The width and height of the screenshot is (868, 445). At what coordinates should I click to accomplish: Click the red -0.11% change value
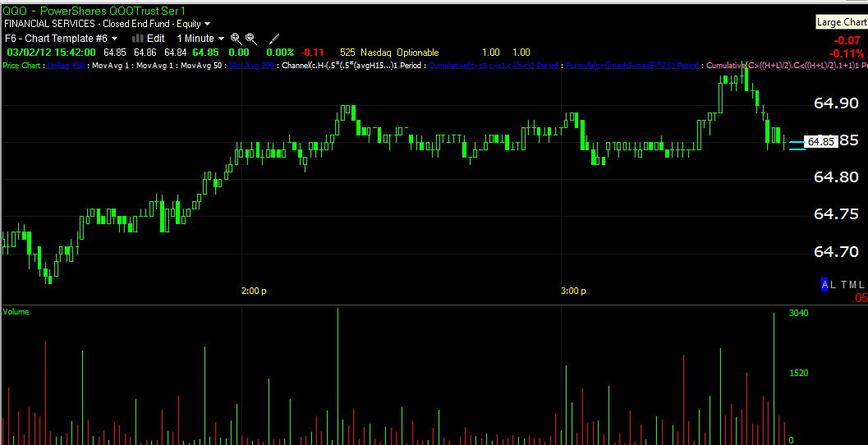coord(846,53)
